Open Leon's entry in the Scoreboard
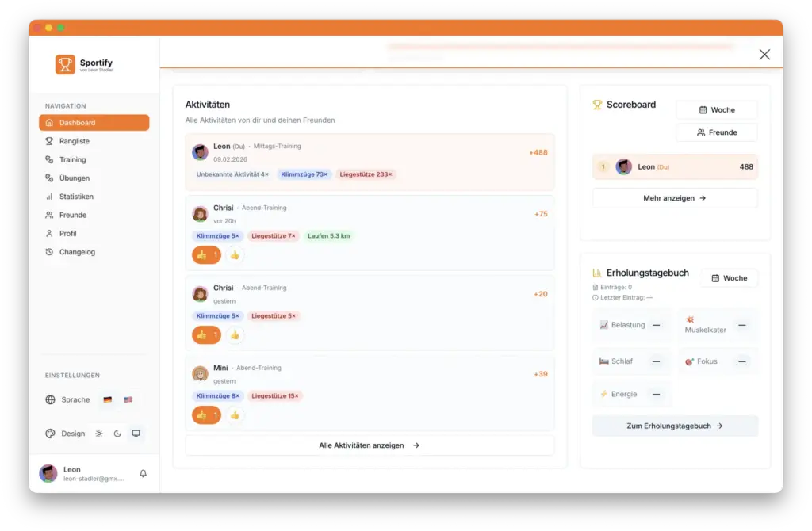This screenshot has height=531, width=812. click(675, 166)
